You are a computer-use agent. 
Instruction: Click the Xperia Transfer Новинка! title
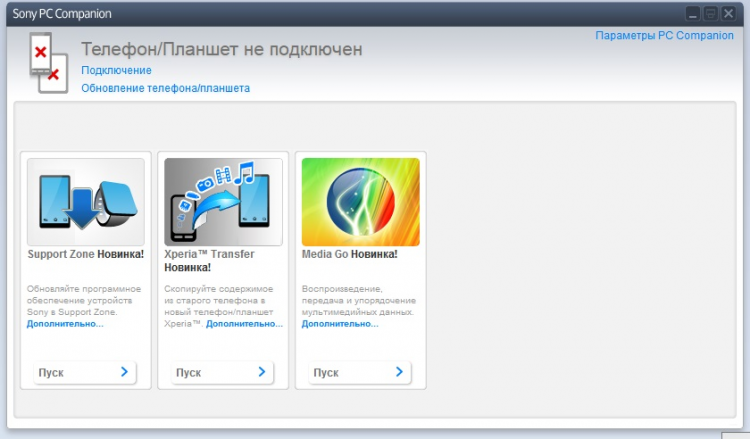coord(210,261)
